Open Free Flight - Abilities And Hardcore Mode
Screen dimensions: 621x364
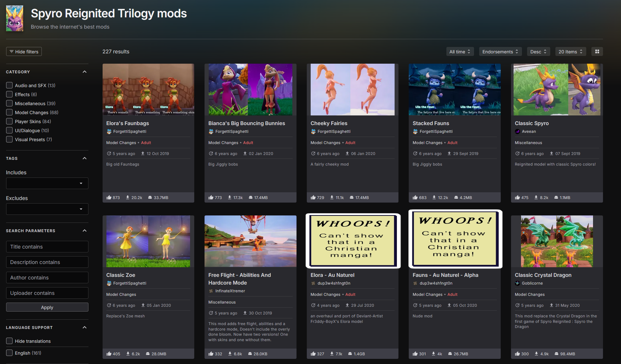coord(240,279)
